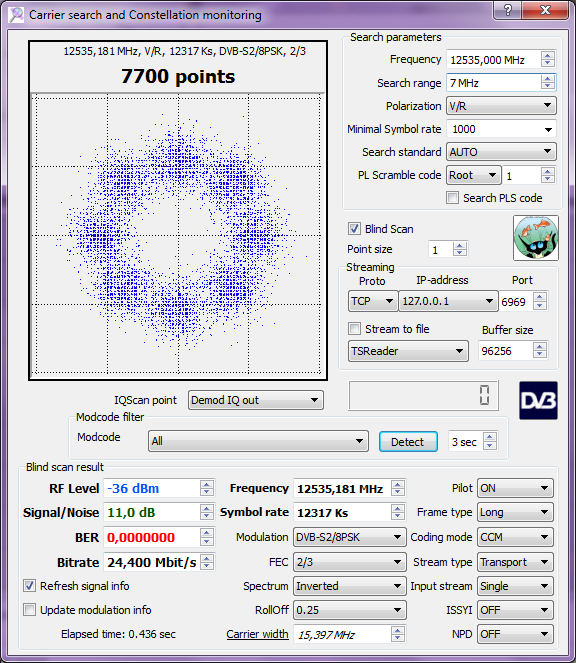Open the FEC 2/3 dropdown
Image resolution: width=576 pixels, height=663 pixels.
click(350, 562)
